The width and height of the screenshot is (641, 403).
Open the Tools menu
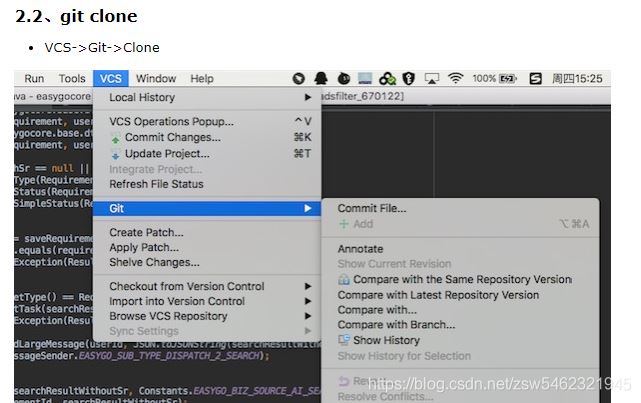[72, 78]
